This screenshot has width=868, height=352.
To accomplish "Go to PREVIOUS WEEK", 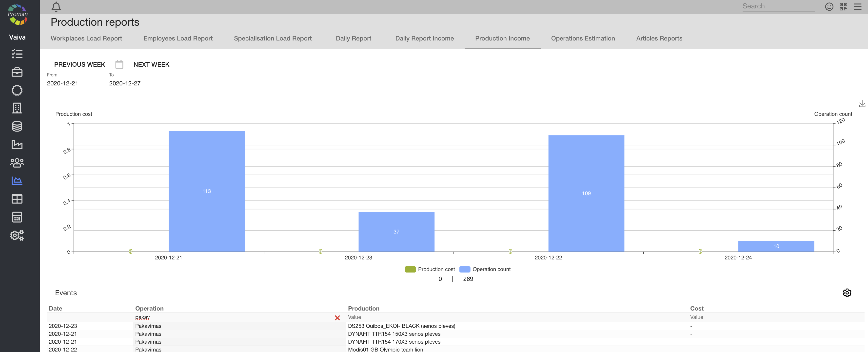I will 79,64.
